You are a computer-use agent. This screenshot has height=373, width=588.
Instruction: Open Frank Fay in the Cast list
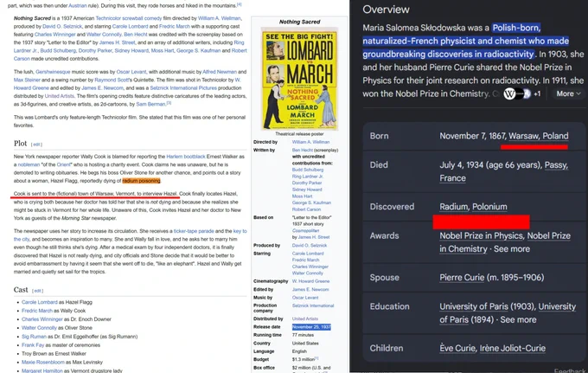coord(33,345)
